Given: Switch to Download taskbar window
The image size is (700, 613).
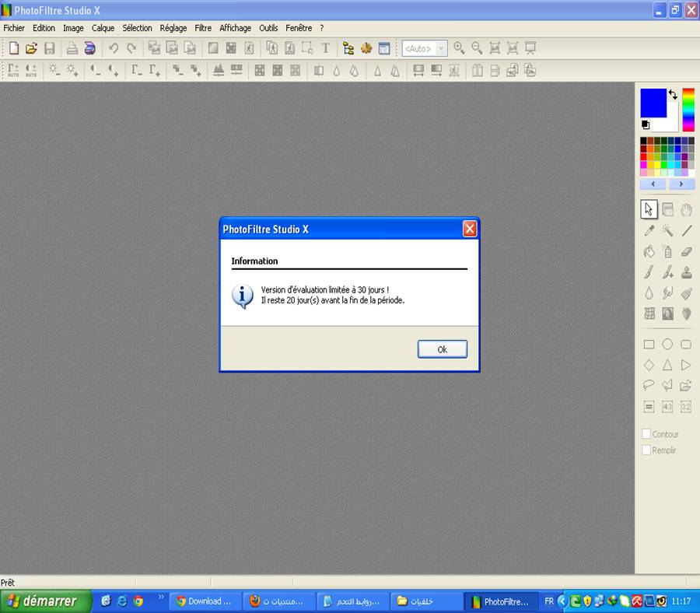Looking at the screenshot, I should (205, 601).
